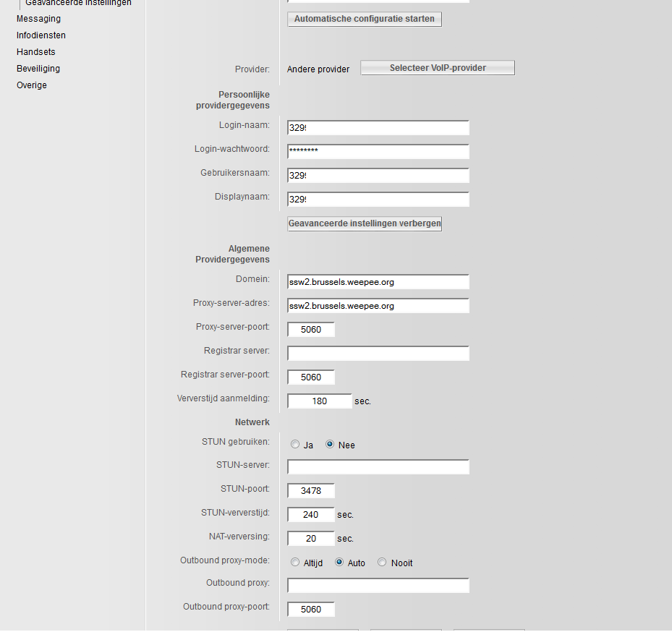Image resolution: width=672 pixels, height=632 pixels.
Task: Click the Proxy-server-adres field
Action: (378, 306)
